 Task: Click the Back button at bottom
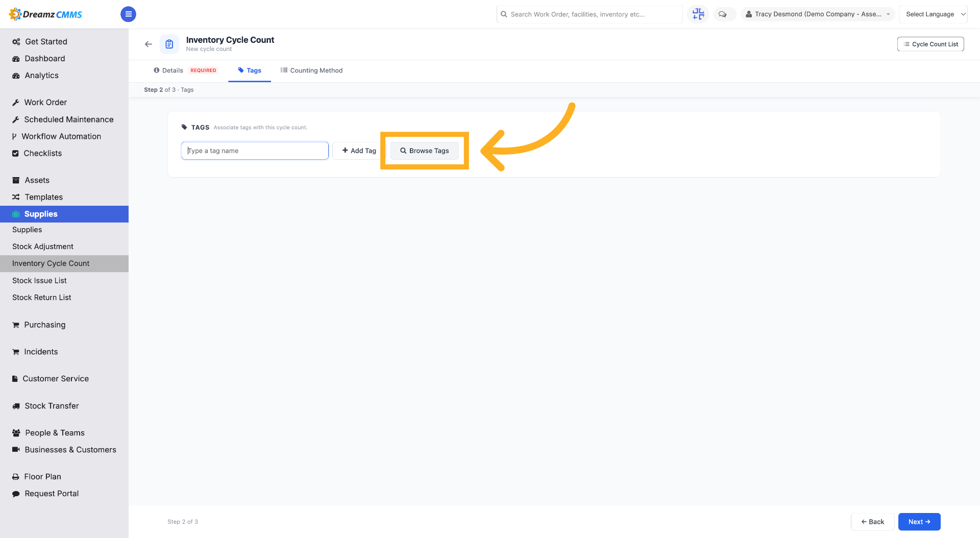point(872,522)
